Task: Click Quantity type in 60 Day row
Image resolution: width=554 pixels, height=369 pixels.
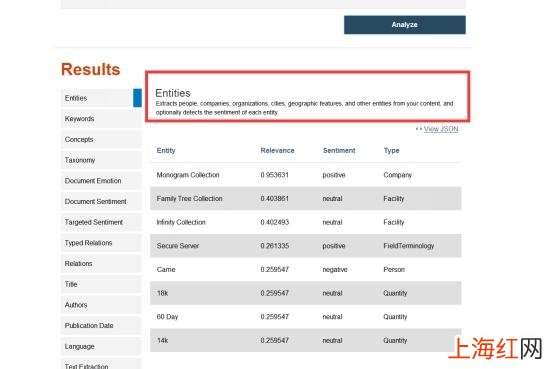Action: pyautogui.click(x=395, y=317)
